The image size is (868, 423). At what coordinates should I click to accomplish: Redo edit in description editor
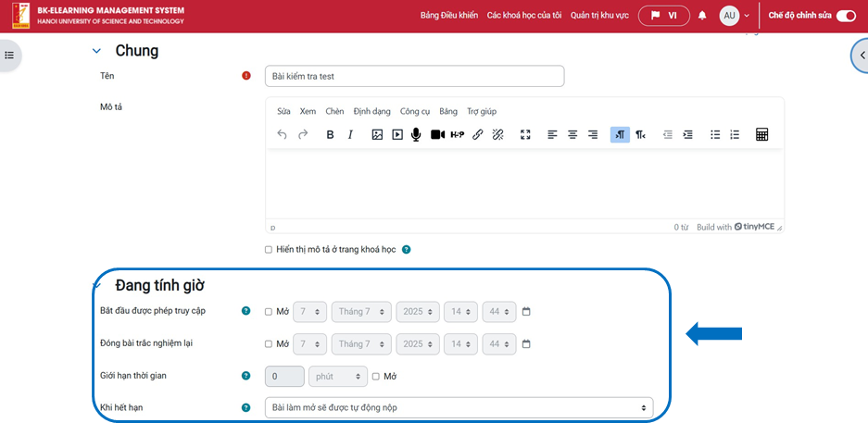click(x=303, y=134)
